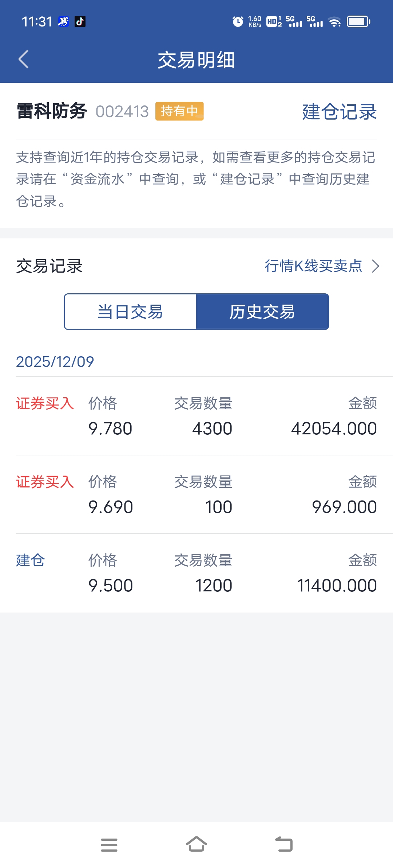
Task: Expand the 行情K线买卖点 chevron arrow
Action: pos(376,266)
